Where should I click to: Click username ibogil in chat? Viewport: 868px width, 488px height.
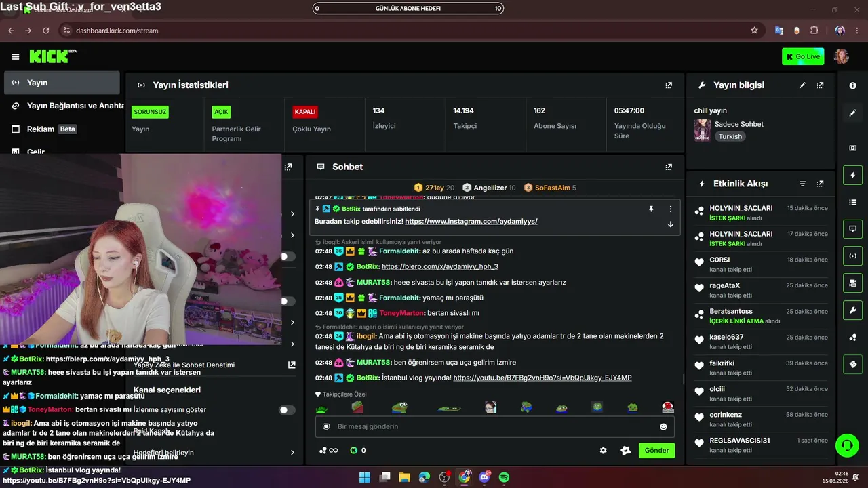(x=366, y=336)
